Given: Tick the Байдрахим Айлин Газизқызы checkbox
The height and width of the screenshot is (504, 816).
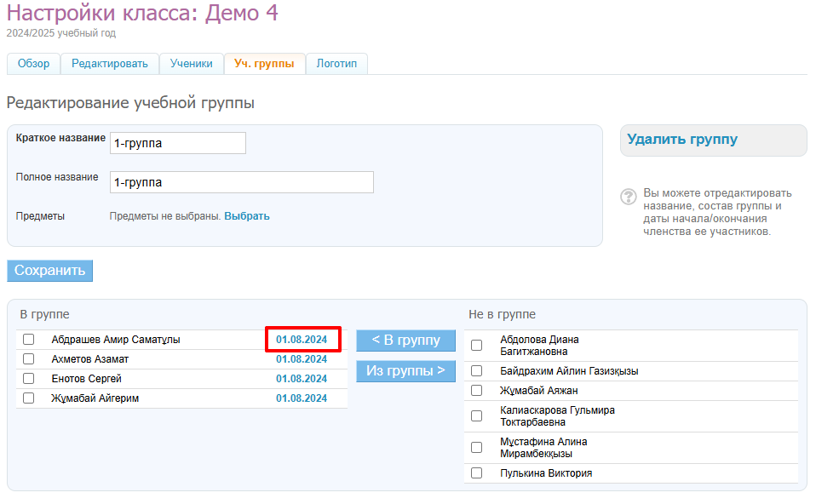Looking at the screenshot, I should (477, 371).
